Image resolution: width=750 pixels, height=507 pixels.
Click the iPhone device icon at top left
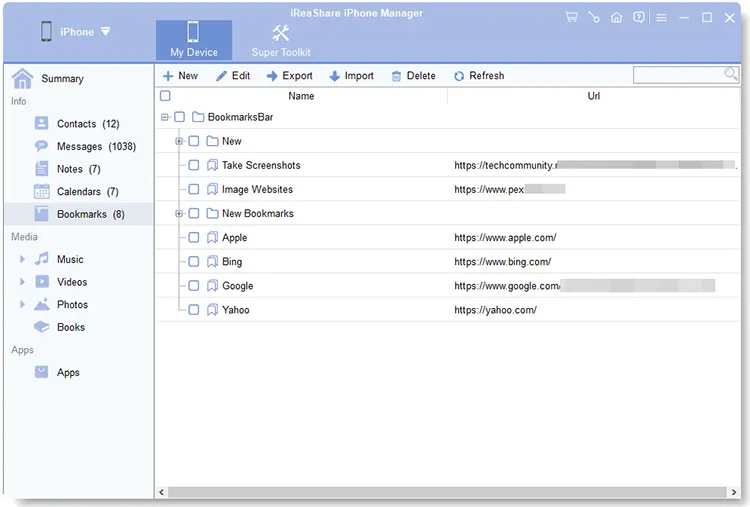tap(46, 32)
